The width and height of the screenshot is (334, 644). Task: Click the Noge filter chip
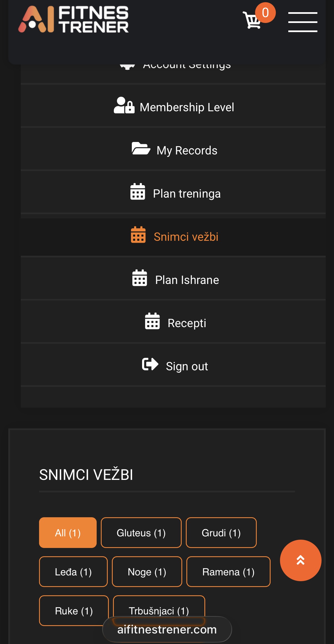tap(147, 572)
